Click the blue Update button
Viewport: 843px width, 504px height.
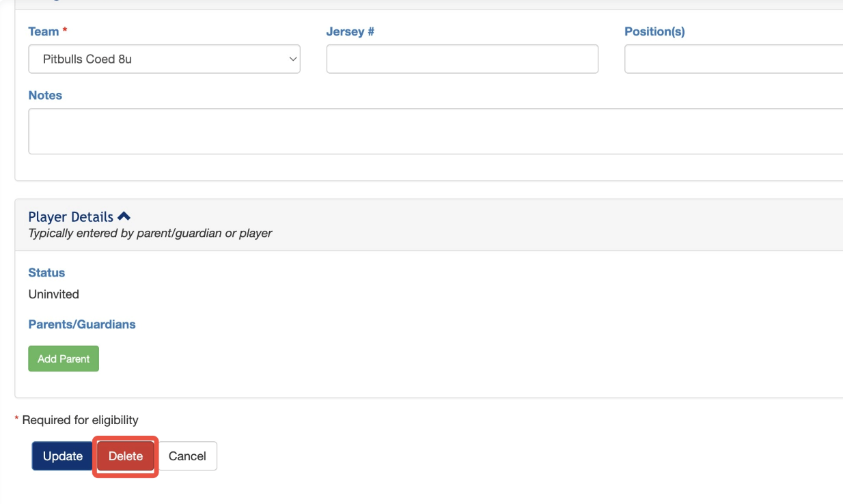pos(63,456)
